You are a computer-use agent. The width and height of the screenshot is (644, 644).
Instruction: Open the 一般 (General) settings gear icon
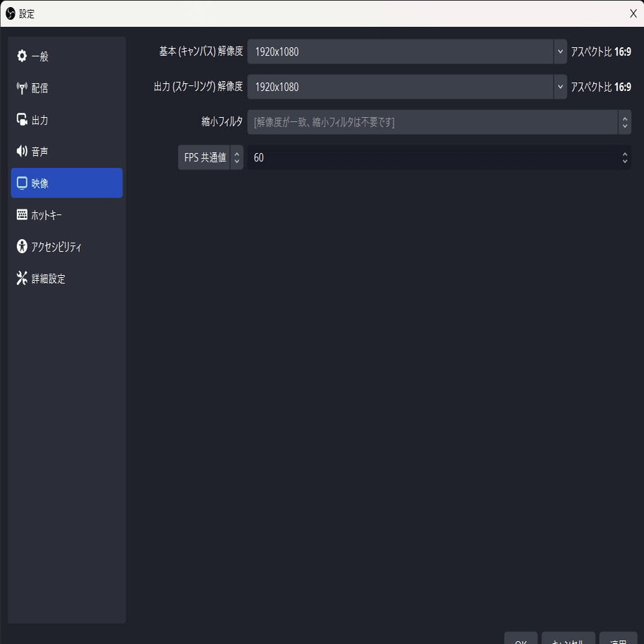(22, 56)
